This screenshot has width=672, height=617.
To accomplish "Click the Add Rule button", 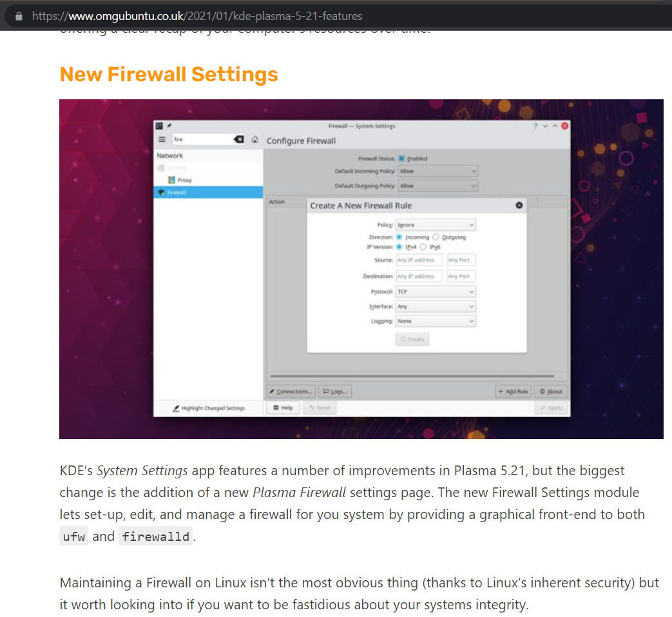I will (513, 391).
